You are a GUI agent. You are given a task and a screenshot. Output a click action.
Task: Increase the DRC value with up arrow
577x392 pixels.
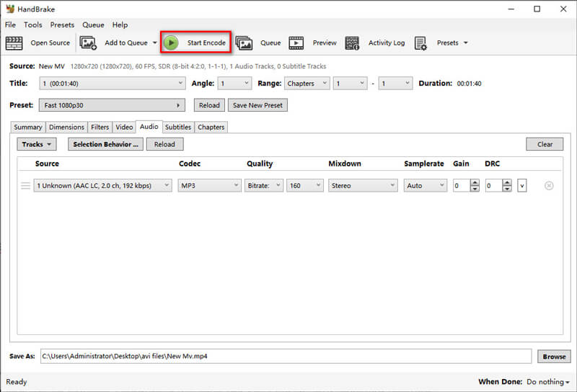tap(507, 182)
